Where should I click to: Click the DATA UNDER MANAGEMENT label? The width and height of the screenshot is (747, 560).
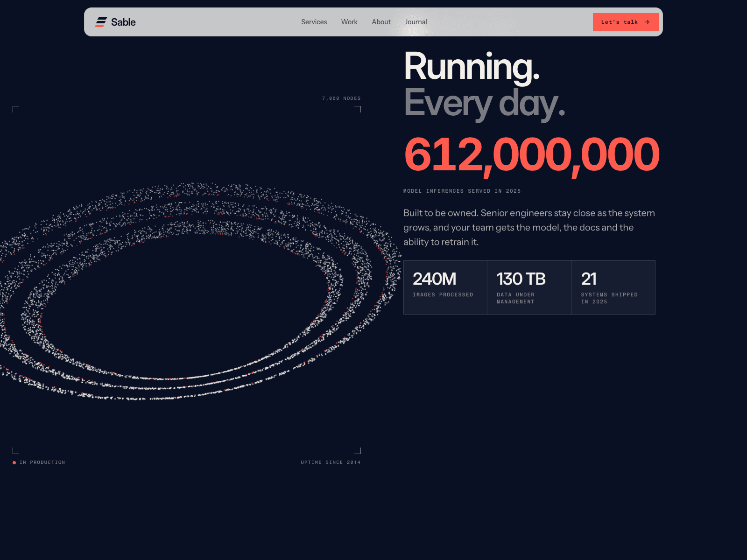click(x=516, y=298)
